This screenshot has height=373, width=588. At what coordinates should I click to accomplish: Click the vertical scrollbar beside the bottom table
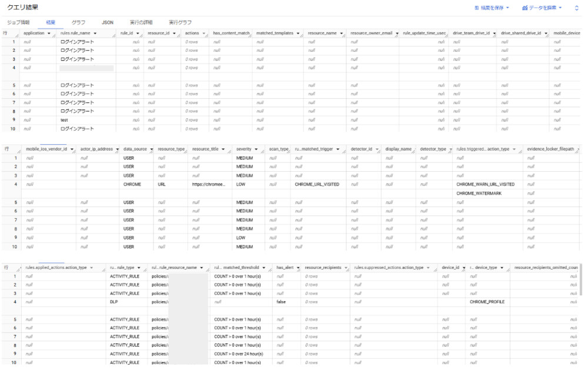pos(581,279)
